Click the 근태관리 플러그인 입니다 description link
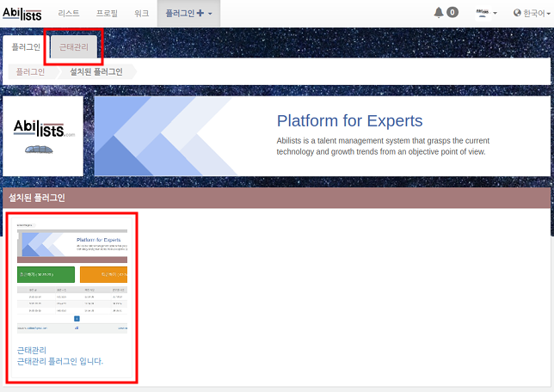This screenshot has height=392, width=554. click(x=60, y=361)
